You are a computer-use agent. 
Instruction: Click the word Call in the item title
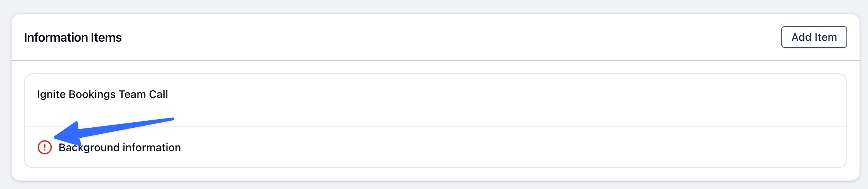[158, 94]
